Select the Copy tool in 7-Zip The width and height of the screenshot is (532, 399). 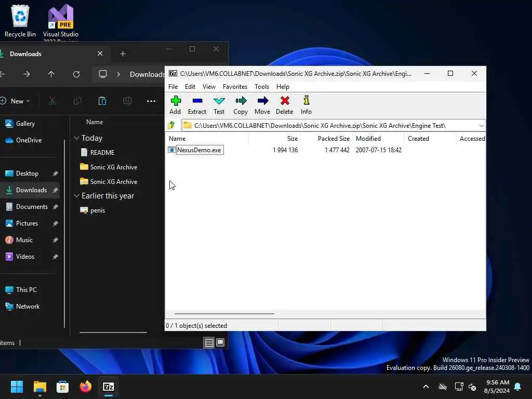point(241,105)
